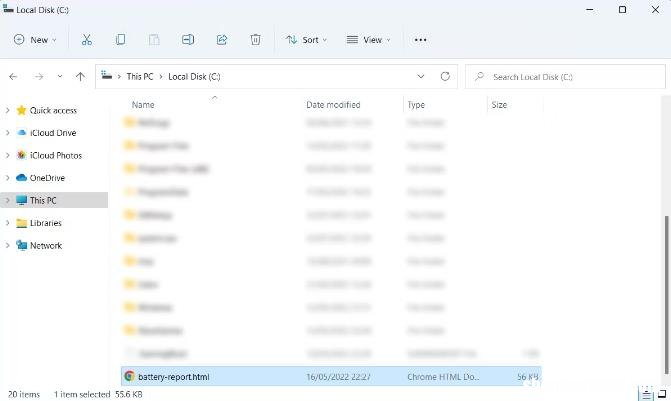Viewport: 671px width, 401px height.
Task: Sort by the Type column header
Action: coord(416,104)
